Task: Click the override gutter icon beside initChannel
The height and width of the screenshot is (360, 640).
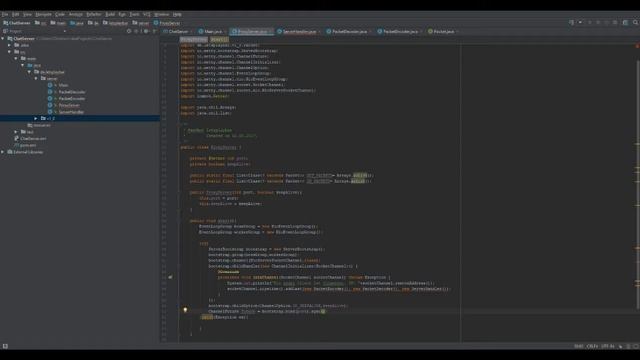Action: point(171,277)
